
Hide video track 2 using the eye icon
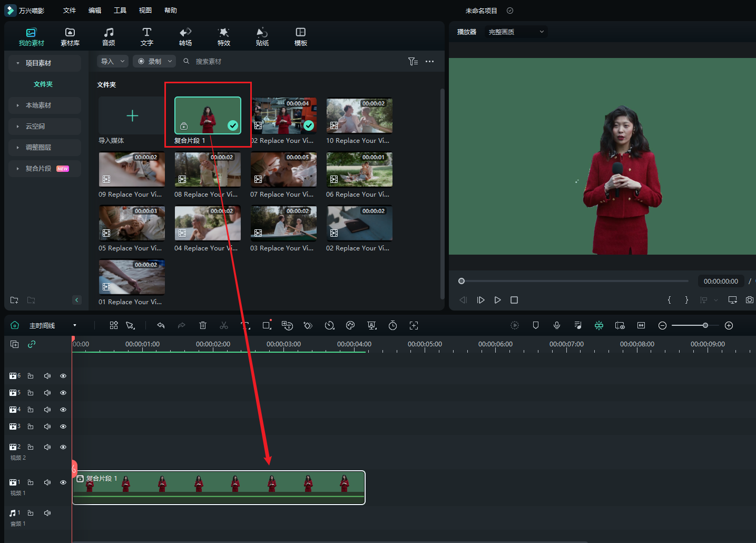[63, 447]
